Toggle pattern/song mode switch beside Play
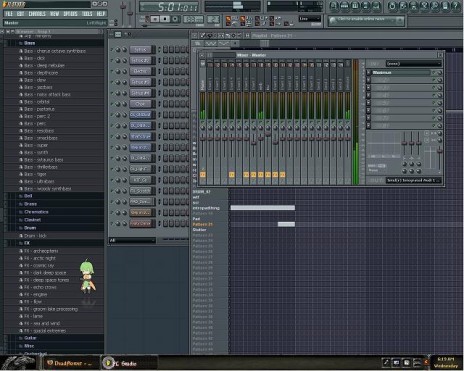Screen dimensions: 464x371 pos(147,19)
